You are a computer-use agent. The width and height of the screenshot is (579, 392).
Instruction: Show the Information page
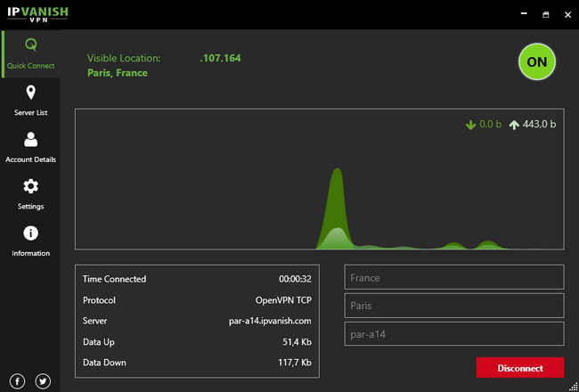point(30,241)
